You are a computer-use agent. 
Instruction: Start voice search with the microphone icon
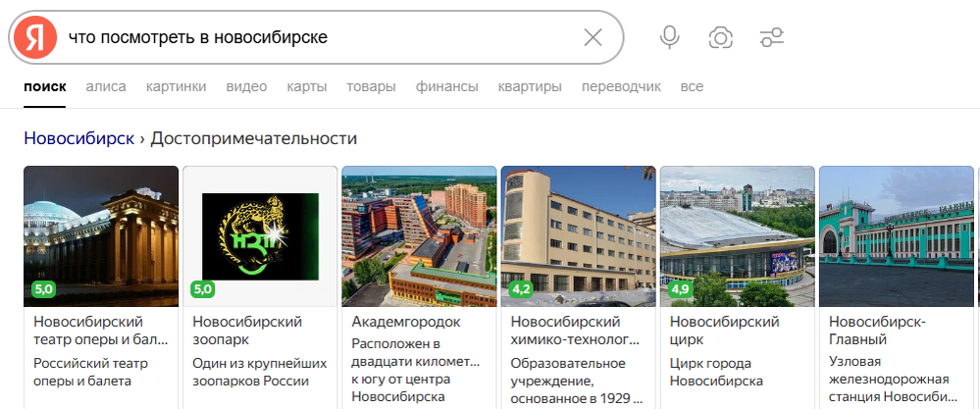point(669,37)
